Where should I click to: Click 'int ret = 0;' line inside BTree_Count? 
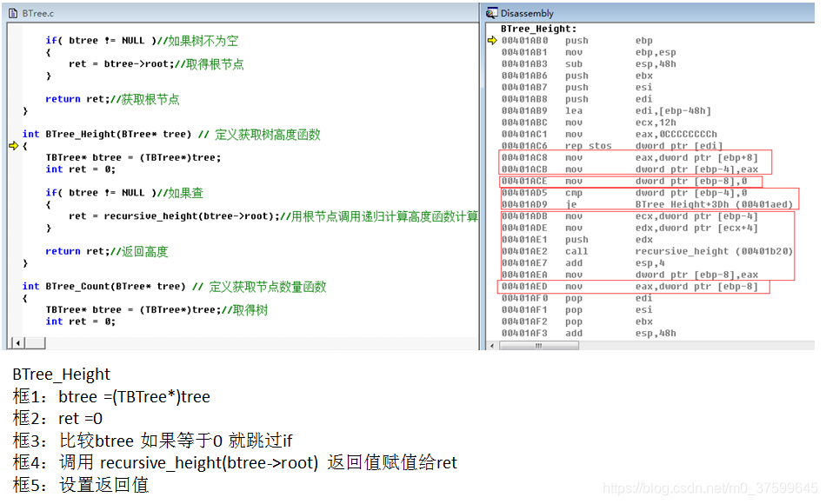coord(81,322)
